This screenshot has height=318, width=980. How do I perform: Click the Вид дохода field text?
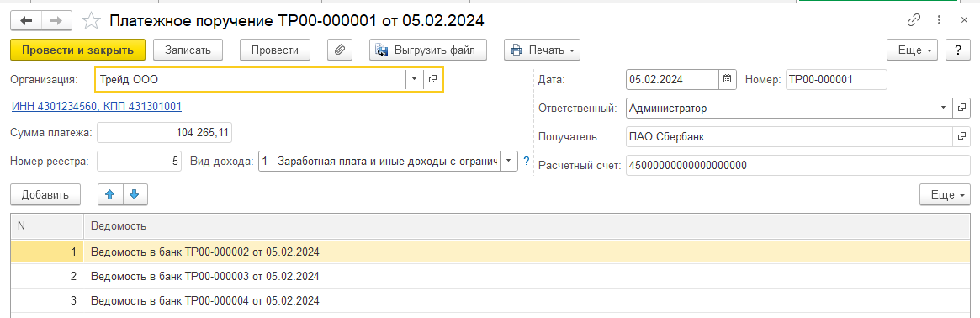(x=380, y=161)
